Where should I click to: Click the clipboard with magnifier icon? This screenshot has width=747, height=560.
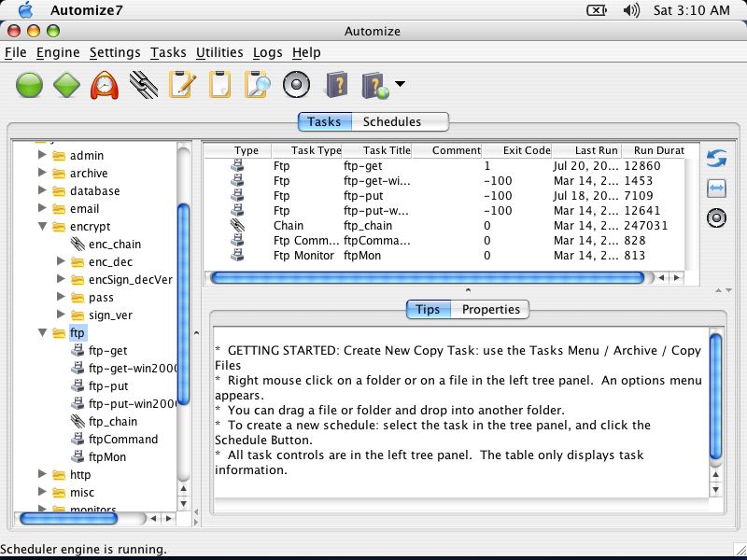pos(258,84)
